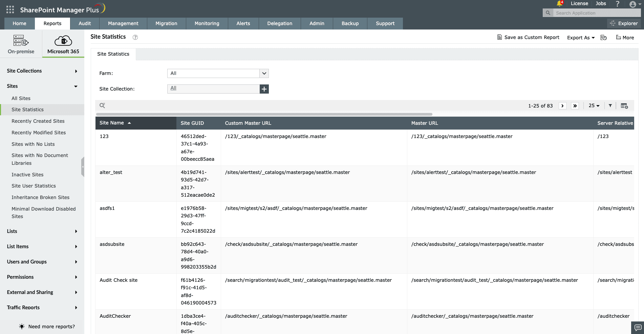This screenshot has width=644, height=334.
Task: Open Site User Statistics report
Action: pyautogui.click(x=34, y=186)
